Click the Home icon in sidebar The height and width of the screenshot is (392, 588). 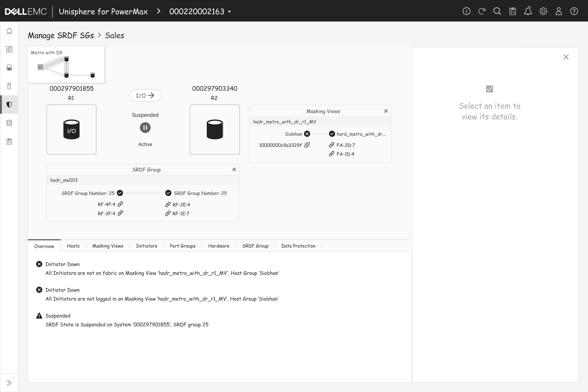[x=9, y=31]
